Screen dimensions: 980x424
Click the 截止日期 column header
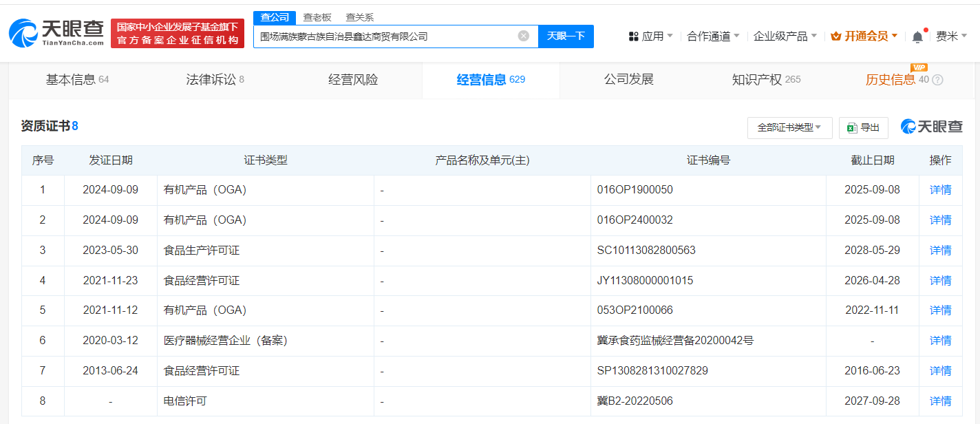[x=873, y=160]
